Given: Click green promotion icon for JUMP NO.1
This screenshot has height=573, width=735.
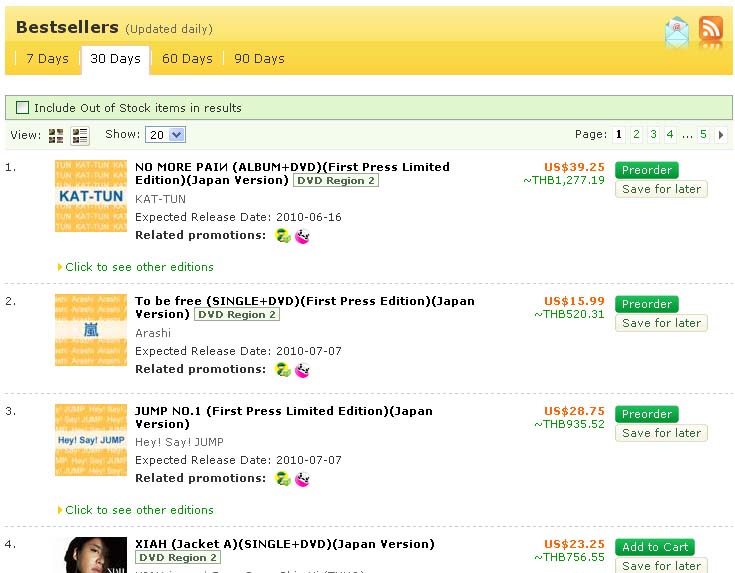Looking at the screenshot, I should (x=283, y=478).
